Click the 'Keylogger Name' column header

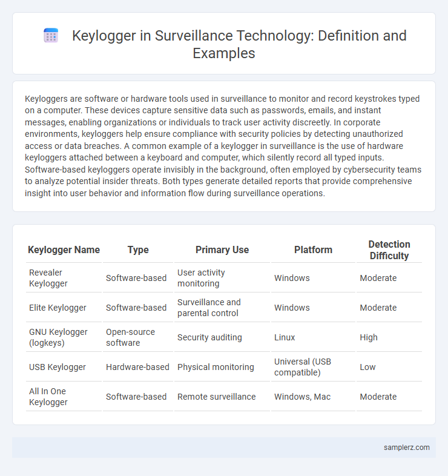pyautogui.click(x=64, y=250)
